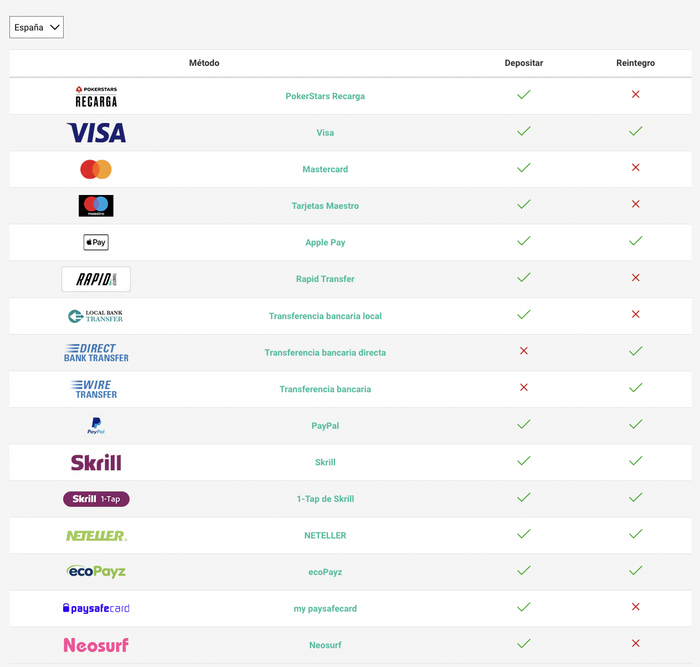Viewport: 700px width, 667px height.
Task: Click the Reintegro column header
Action: (635, 63)
